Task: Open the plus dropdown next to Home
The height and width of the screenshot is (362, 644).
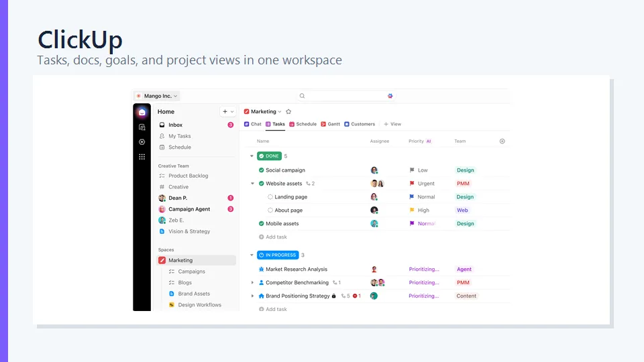Action: click(228, 112)
